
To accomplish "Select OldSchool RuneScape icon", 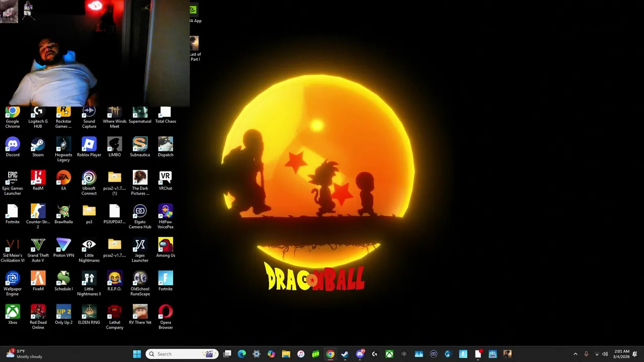I will [140, 284].
